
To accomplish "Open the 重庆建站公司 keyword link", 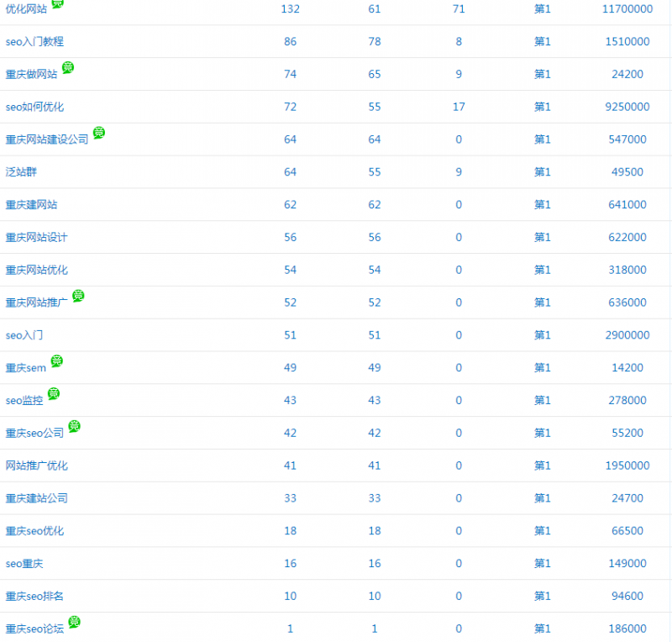I will (x=36, y=498).
